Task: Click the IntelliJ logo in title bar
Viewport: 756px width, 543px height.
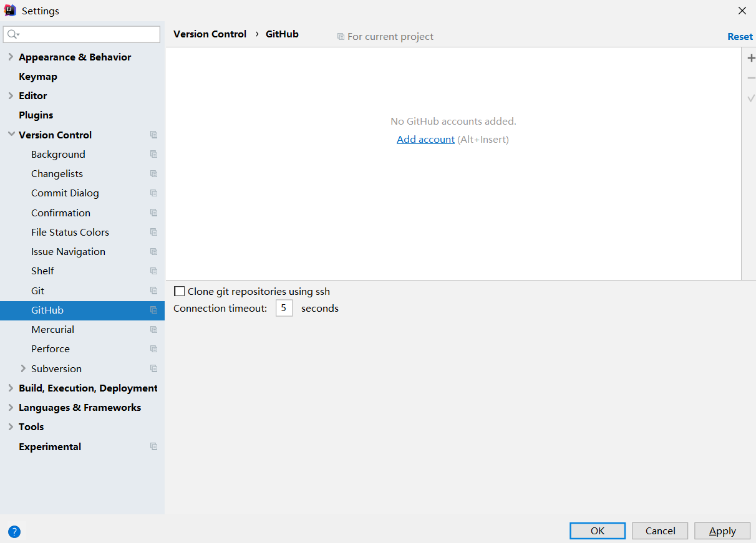Action: pyautogui.click(x=10, y=11)
